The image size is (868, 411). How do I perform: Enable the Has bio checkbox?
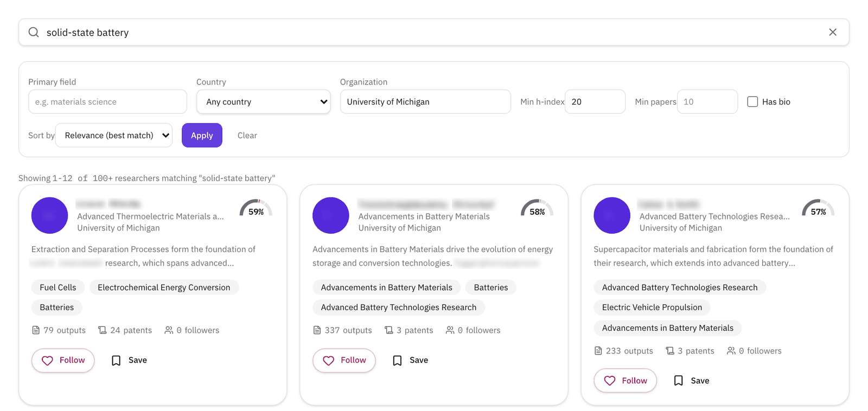click(x=752, y=101)
